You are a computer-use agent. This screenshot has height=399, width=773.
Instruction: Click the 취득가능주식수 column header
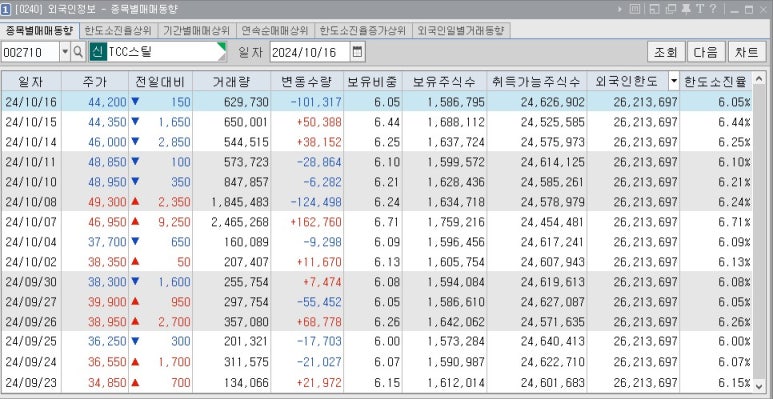click(536, 81)
